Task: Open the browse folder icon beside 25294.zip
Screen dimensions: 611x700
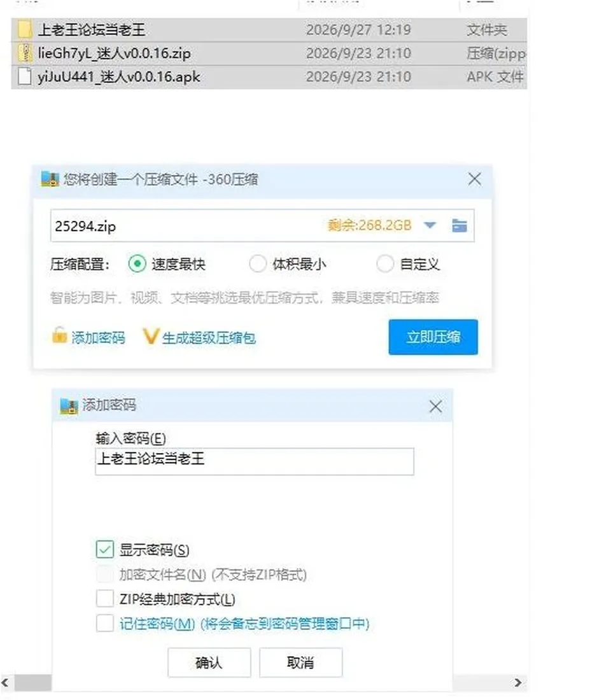Action: [x=459, y=225]
